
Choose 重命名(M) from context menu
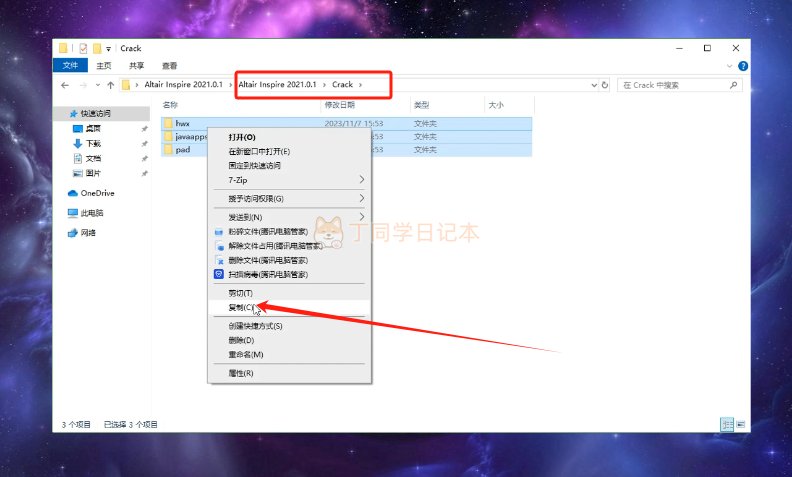point(289,354)
